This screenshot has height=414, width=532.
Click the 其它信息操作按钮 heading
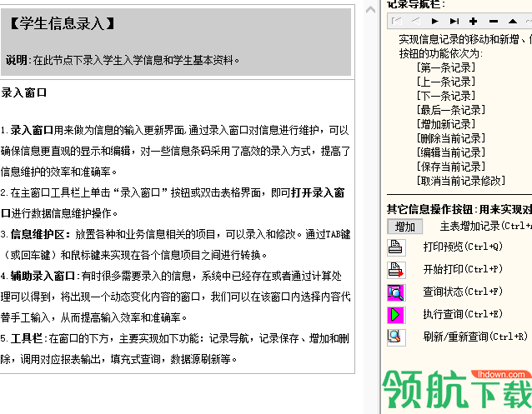(430, 210)
